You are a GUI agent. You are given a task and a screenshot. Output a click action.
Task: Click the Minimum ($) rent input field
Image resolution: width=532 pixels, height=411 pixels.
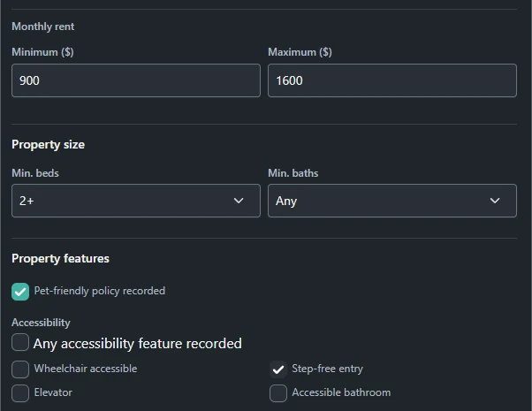point(136,80)
